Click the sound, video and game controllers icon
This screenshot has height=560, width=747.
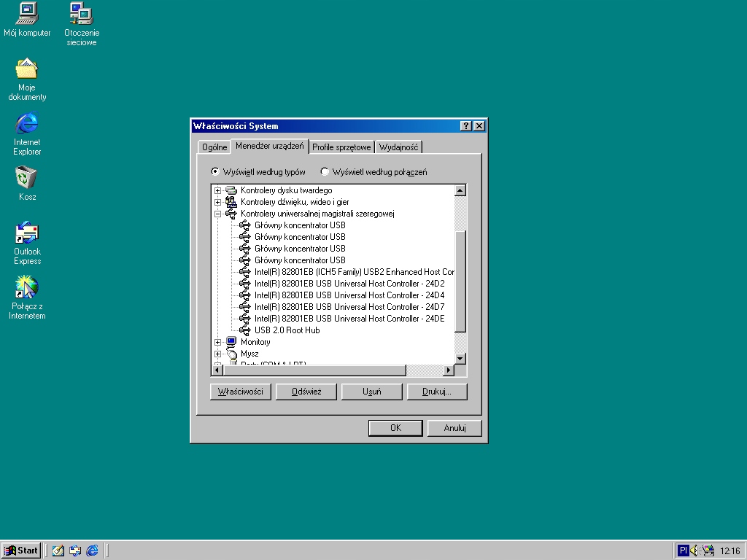(x=231, y=202)
